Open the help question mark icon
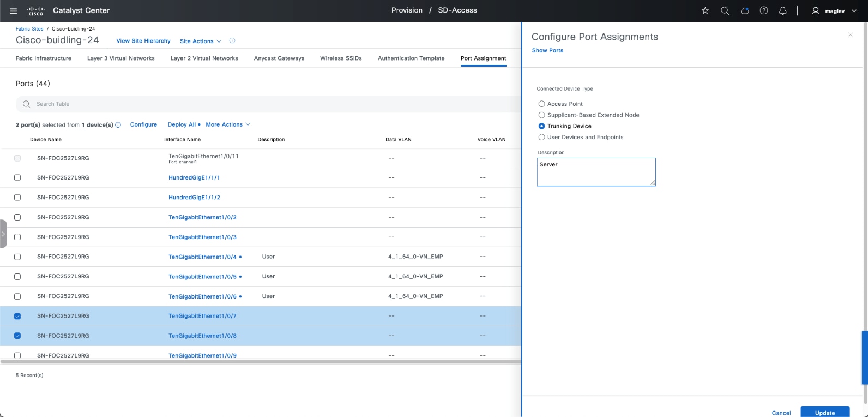 pyautogui.click(x=764, y=11)
